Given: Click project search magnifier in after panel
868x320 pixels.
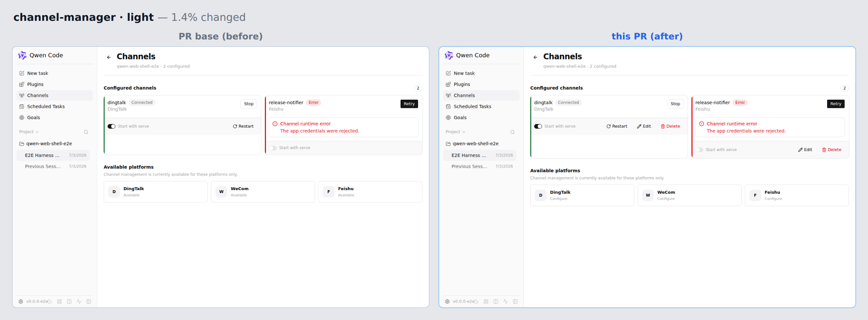Looking at the screenshot, I should pos(512,132).
